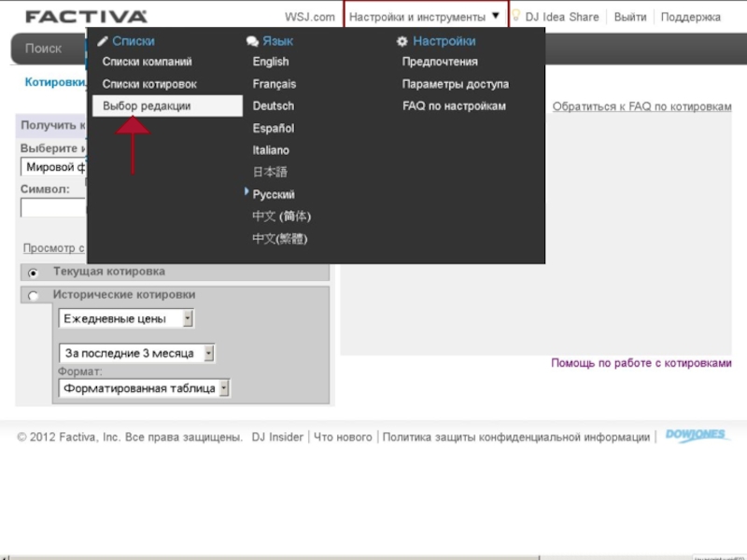Click the gear icon beside Настройки
Image resolution: width=747 pixels, height=560 pixels.
(402, 41)
